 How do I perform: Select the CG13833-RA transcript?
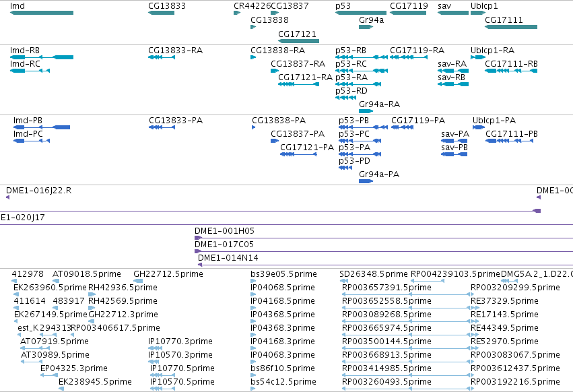[162, 57]
